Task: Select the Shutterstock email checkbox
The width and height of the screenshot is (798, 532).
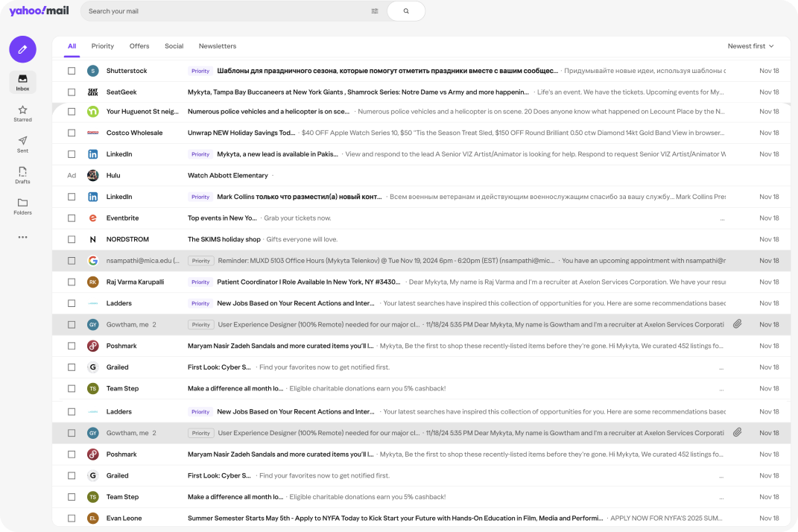Action: pyautogui.click(x=72, y=71)
